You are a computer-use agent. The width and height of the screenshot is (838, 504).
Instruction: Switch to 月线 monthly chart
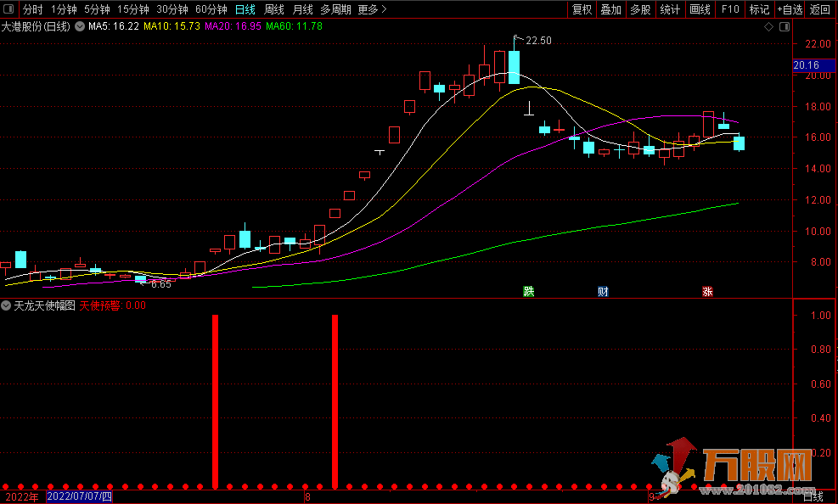pos(303,9)
